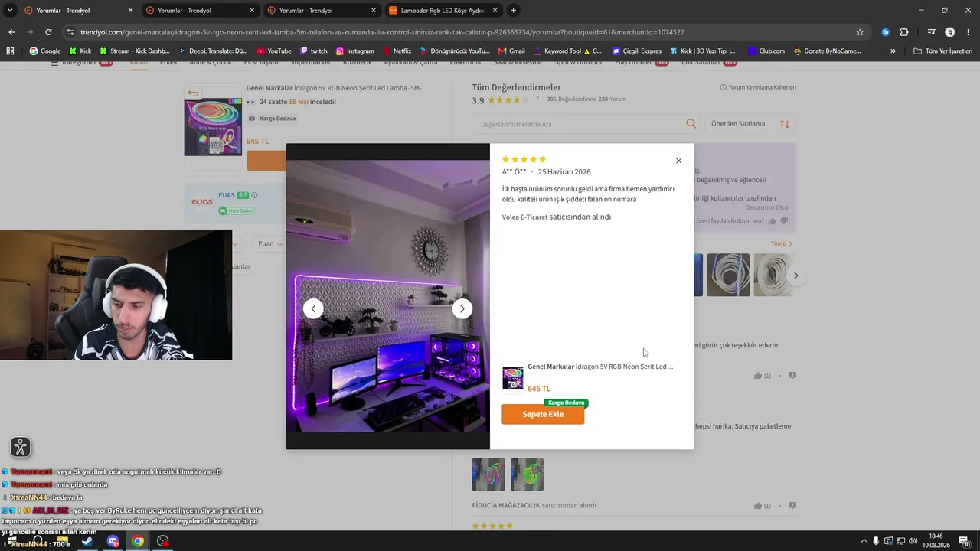Image resolution: width=980 pixels, height=551 pixels.
Task: Open the Kick bookmark
Action: click(80, 51)
